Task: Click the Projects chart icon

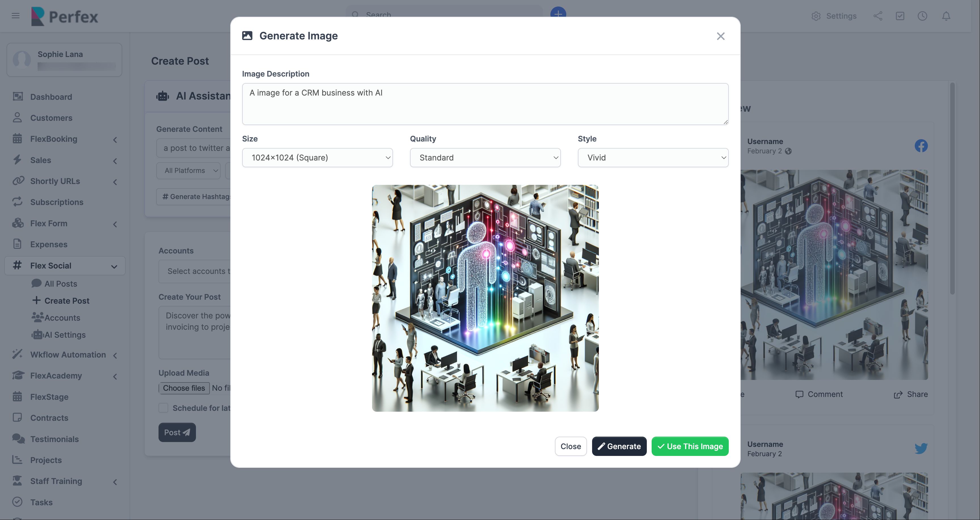Action: pyautogui.click(x=18, y=460)
